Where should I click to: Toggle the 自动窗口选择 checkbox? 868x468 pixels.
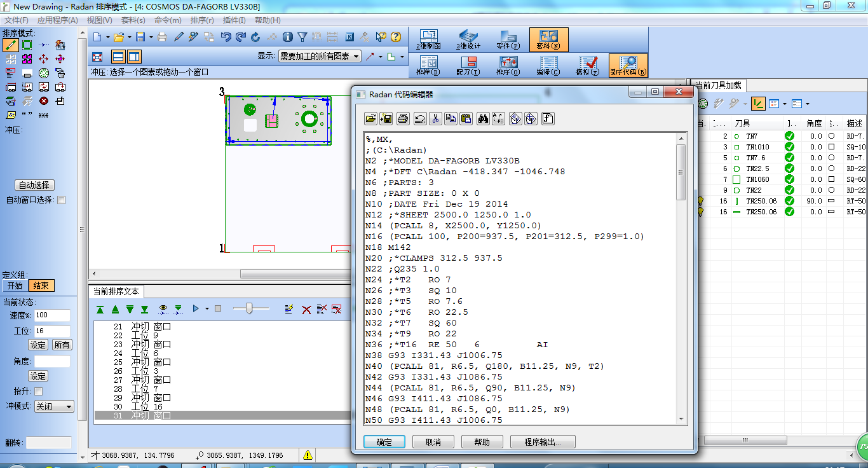click(x=62, y=200)
